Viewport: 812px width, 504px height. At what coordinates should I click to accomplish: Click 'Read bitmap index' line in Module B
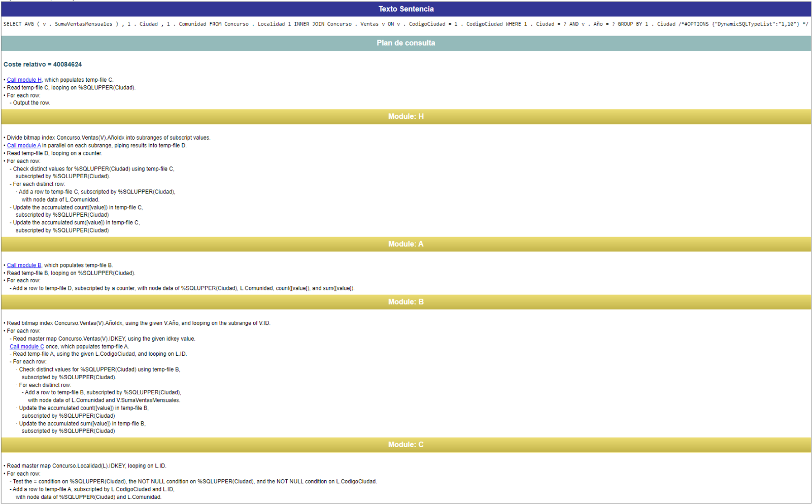(x=138, y=323)
